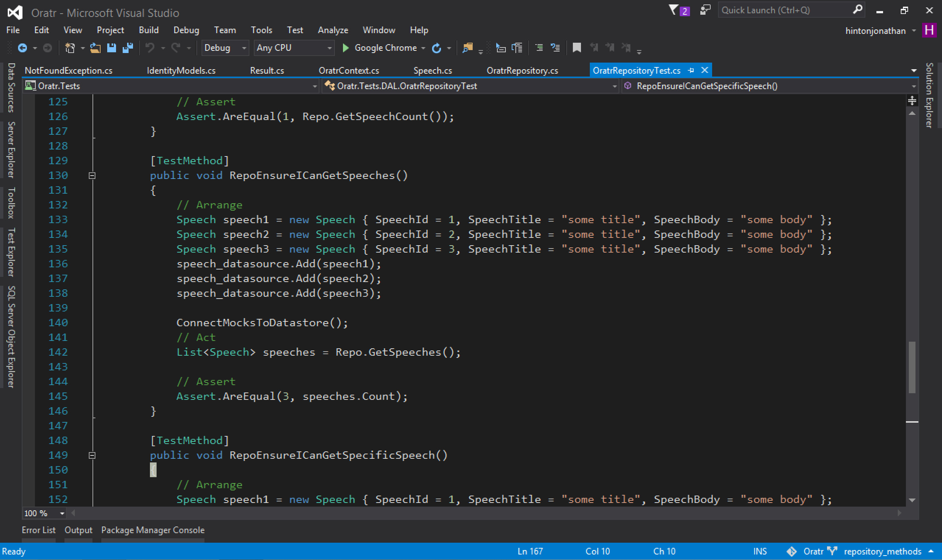Open the Debug menu

[186, 30]
